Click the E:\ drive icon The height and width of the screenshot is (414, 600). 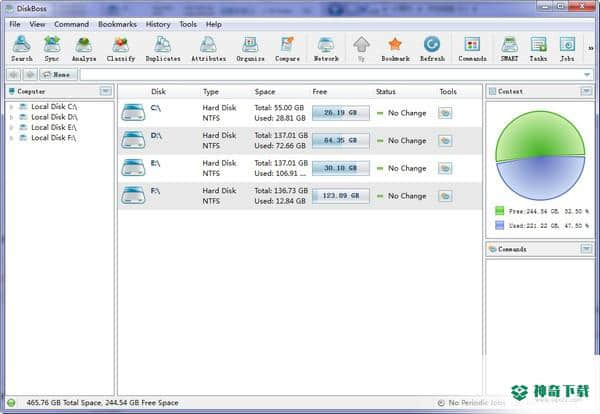[x=133, y=168]
